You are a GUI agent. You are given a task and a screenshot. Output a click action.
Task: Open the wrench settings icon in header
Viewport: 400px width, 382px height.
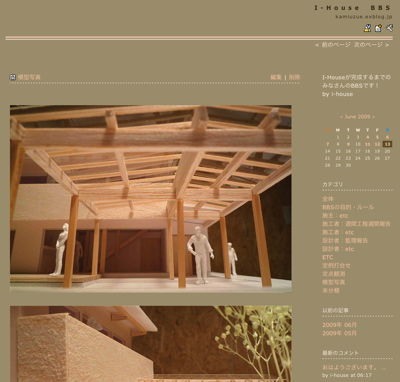pyautogui.click(x=389, y=28)
